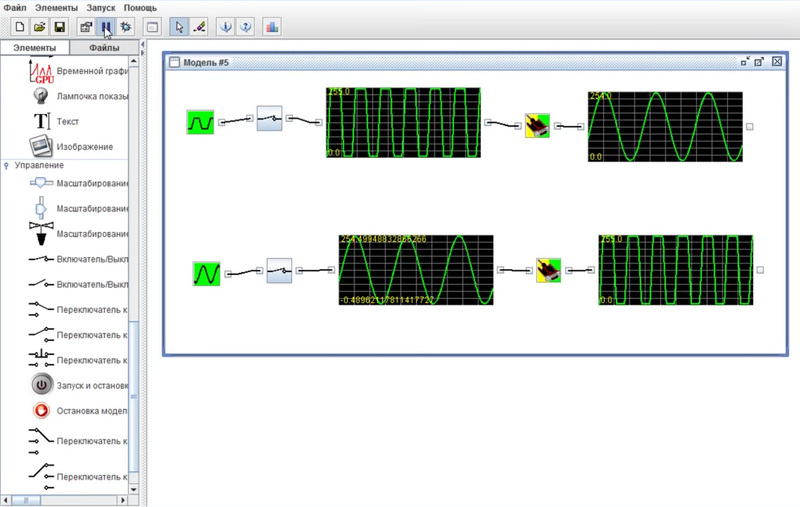
Task: Open the Элементы menu
Action: pyautogui.click(x=56, y=8)
